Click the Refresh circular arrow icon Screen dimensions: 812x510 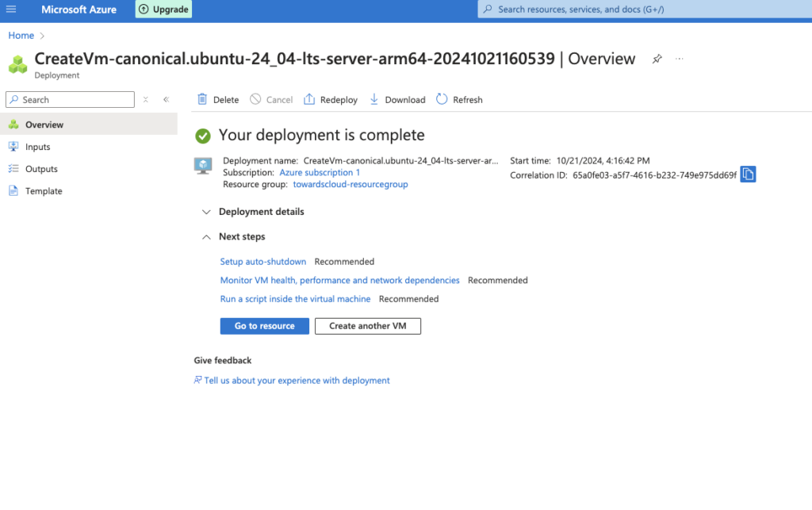click(x=442, y=99)
